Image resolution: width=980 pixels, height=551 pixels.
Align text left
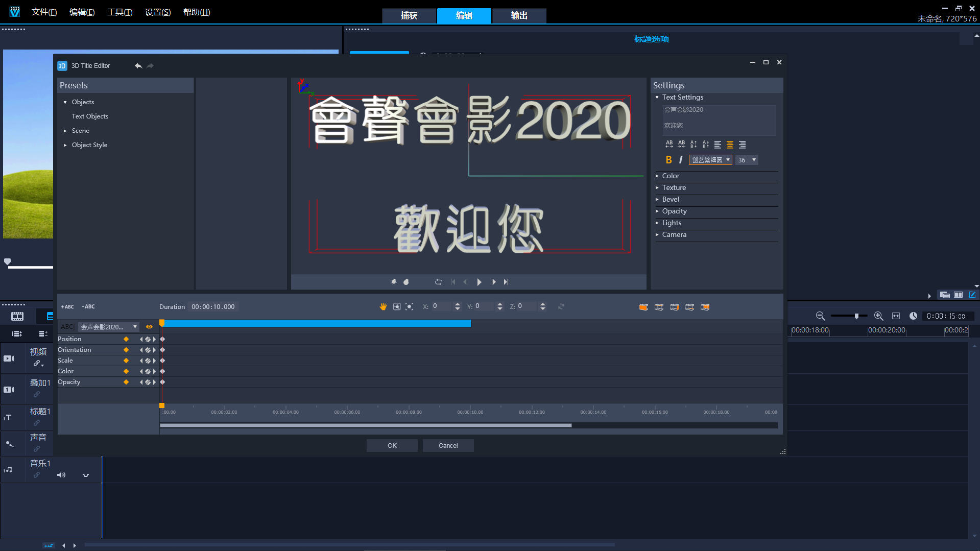pyautogui.click(x=718, y=145)
